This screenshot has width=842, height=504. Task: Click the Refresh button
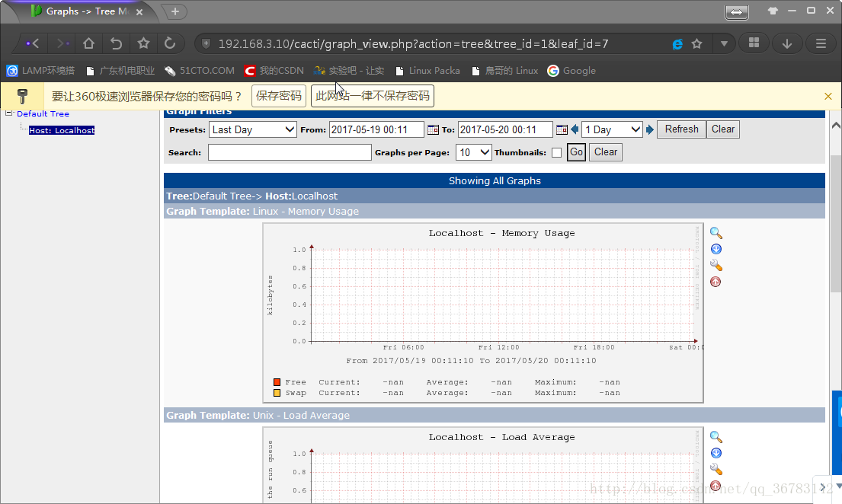click(681, 129)
